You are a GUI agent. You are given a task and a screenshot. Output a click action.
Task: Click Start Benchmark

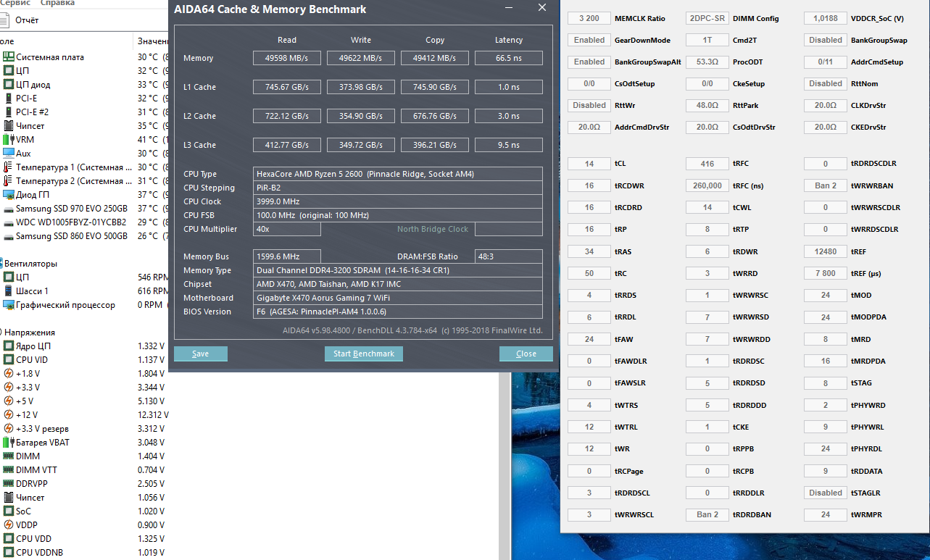364,354
